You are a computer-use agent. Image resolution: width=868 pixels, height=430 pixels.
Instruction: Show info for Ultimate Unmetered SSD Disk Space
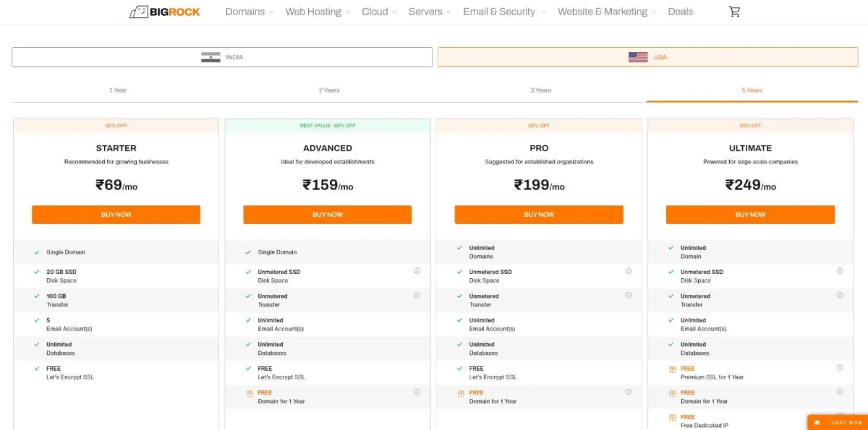pos(840,271)
